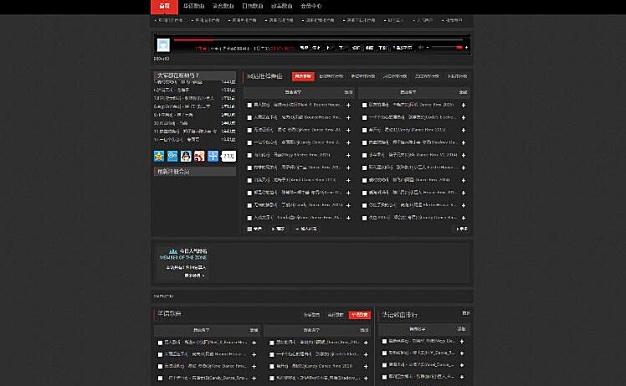Open the red home tab in top navigation

(x=164, y=6)
